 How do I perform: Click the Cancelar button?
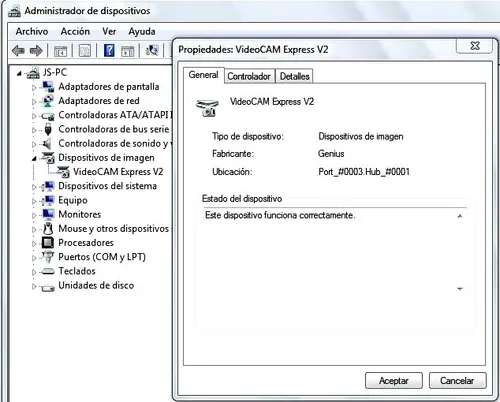pyautogui.click(x=457, y=381)
